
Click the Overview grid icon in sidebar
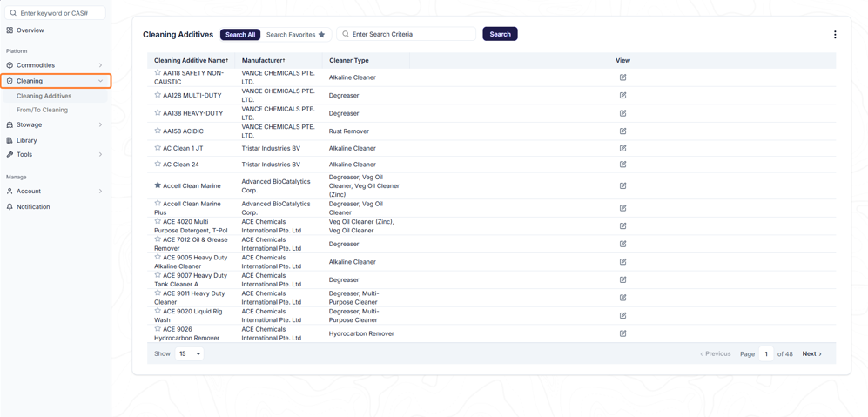10,30
